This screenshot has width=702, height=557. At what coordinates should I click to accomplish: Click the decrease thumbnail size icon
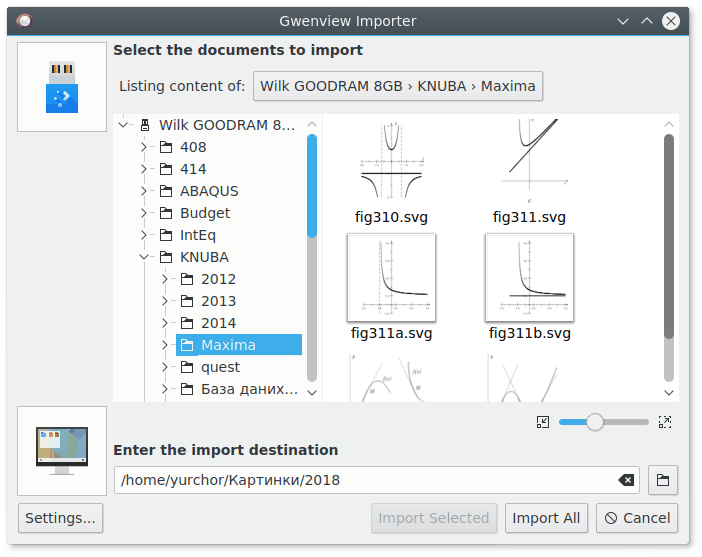[x=543, y=422]
